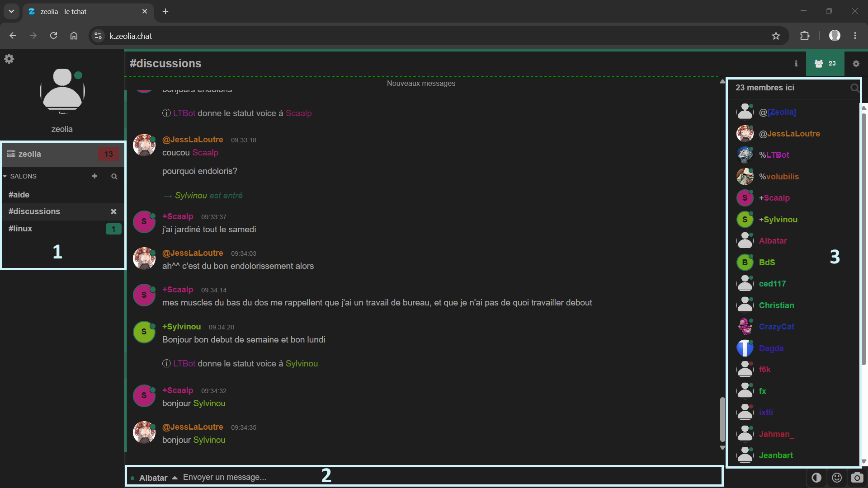
Task: Toggle the contrast half-circle icon
Action: [x=816, y=478]
